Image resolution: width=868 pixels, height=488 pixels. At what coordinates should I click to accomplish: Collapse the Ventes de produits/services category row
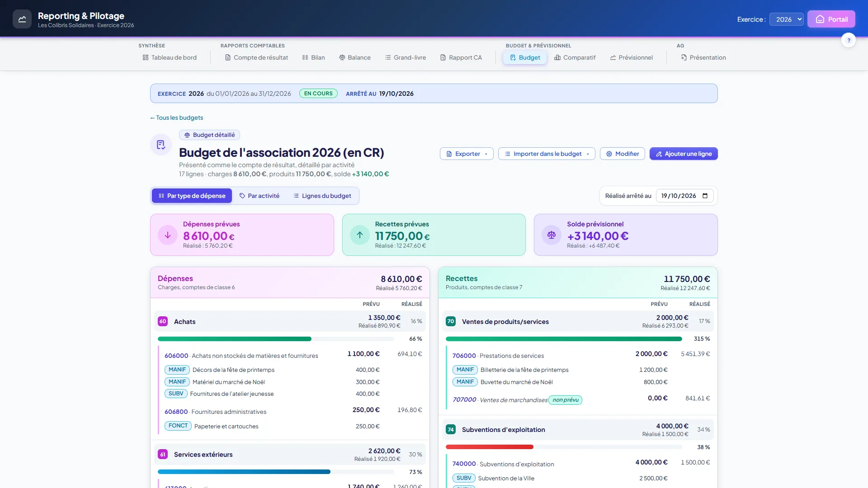578,321
